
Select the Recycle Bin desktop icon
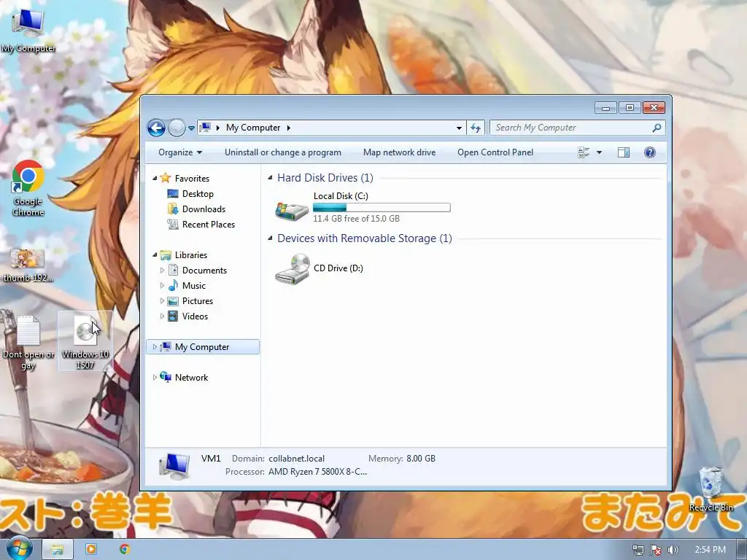click(711, 489)
